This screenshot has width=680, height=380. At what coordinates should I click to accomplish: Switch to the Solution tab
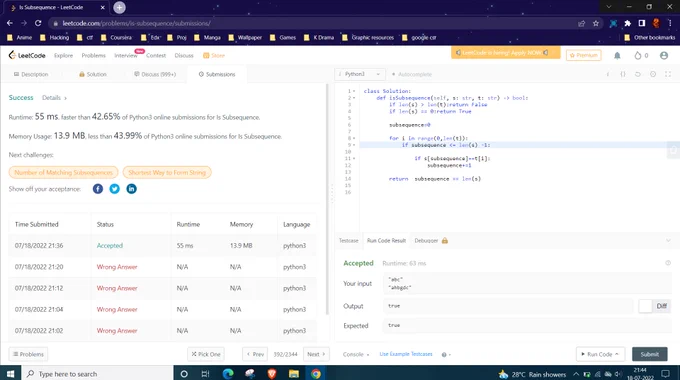coord(92,74)
